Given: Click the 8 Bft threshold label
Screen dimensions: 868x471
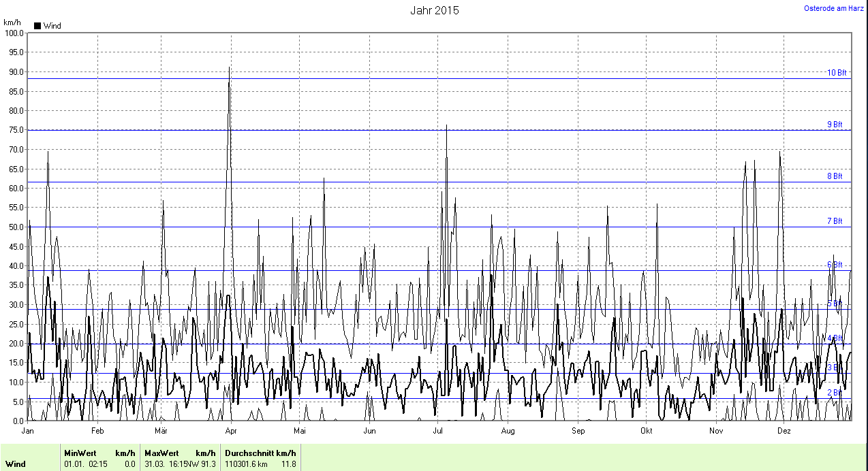Looking at the screenshot, I should [835, 176].
